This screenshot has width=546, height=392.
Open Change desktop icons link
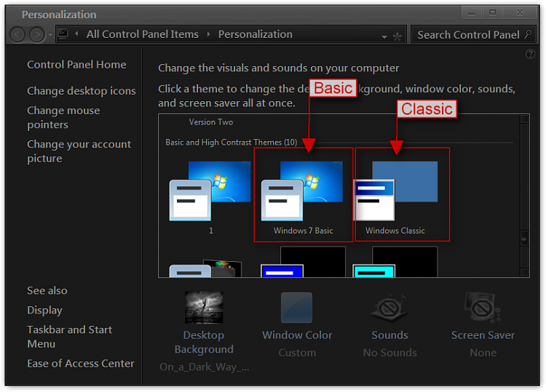82,91
